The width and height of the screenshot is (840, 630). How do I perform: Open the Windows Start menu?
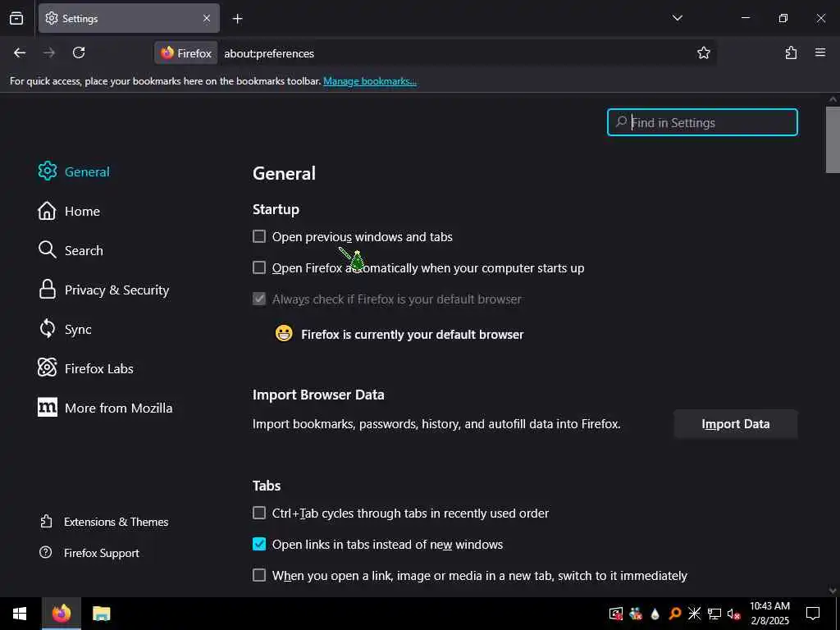(x=20, y=614)
